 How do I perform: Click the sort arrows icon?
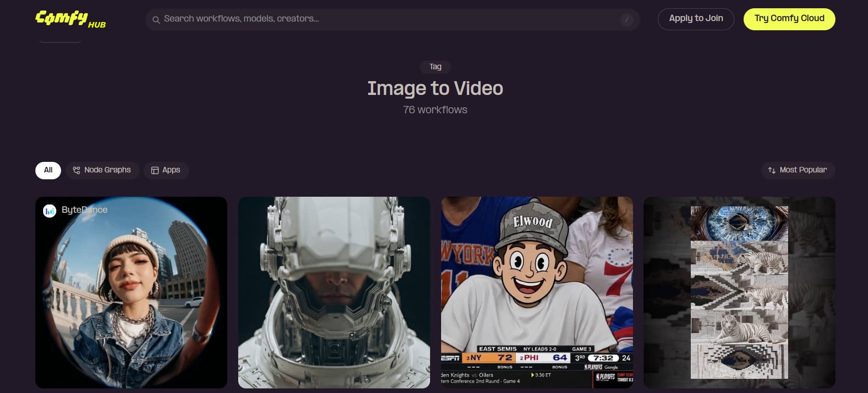click(x=772, y=170)
